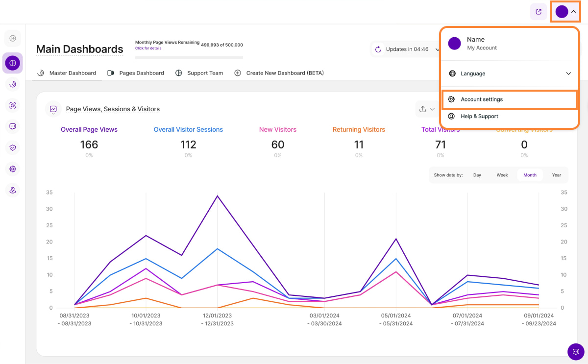Open the dashboards pie chart sidebar icon
588x364 pixels.
13,63
